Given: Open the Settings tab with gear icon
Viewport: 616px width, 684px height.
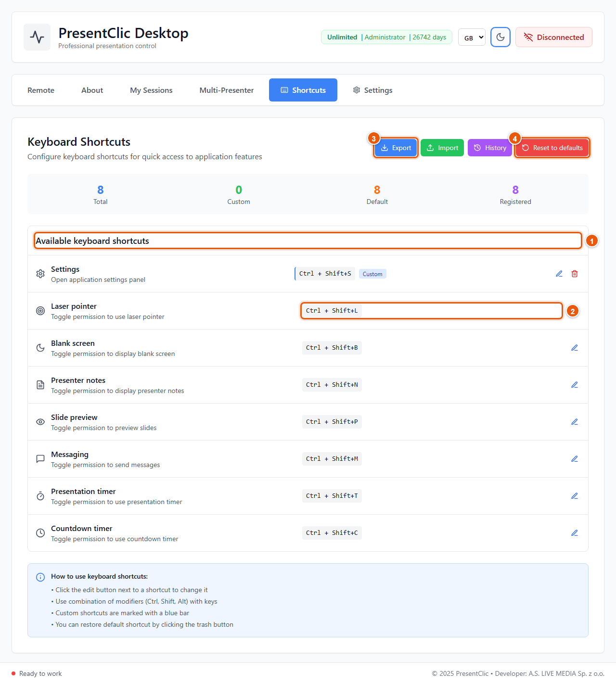Looking at the screenshot, I should coord(372,90).
